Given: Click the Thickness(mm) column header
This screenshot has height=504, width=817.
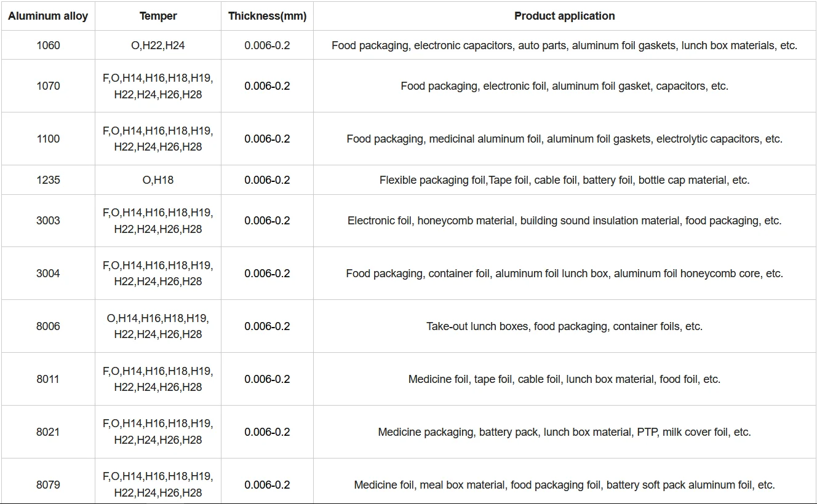Looking at the screenshot, I should (x=267, y=16).
